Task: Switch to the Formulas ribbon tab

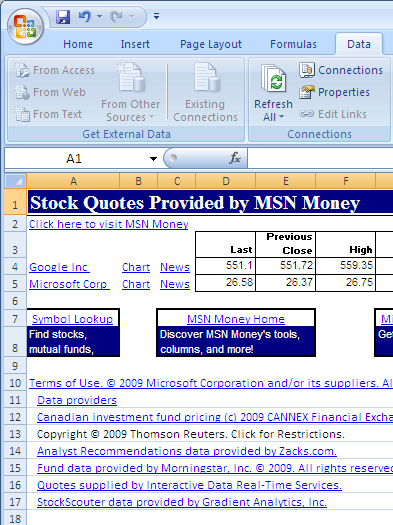Action: [293, 44]
